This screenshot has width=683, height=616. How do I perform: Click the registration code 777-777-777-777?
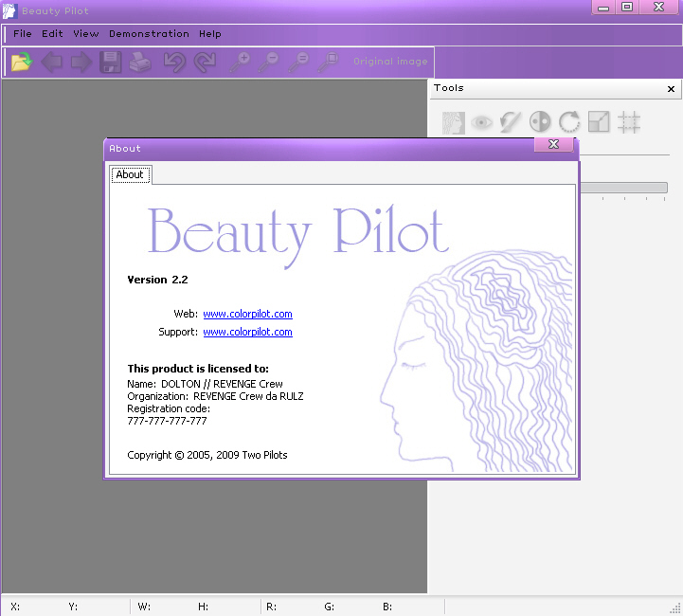tap(167, 421)
